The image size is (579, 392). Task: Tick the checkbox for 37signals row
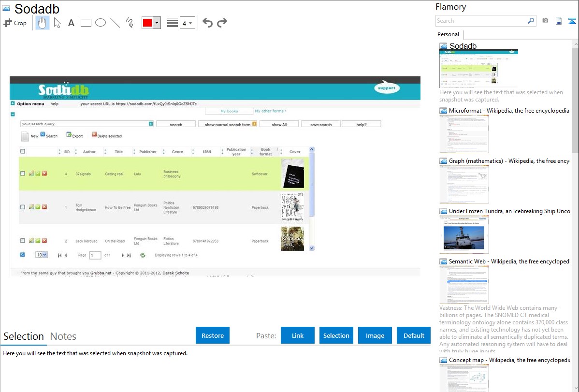(x=23, y=173)
